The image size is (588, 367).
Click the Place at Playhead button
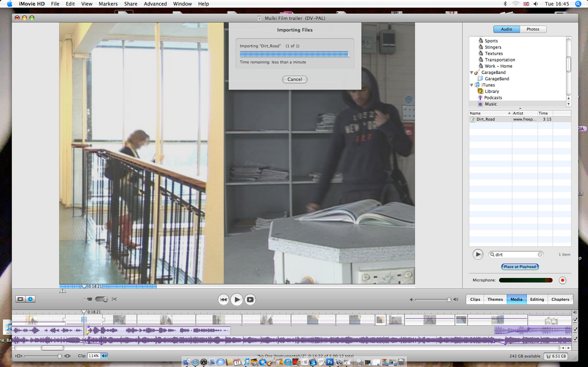coord(520,267)
